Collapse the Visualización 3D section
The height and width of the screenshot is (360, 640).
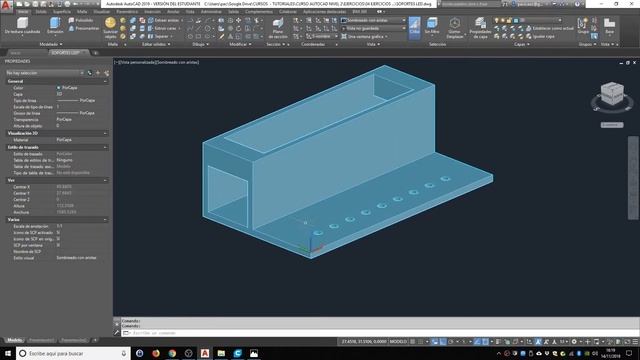point(105,133)
